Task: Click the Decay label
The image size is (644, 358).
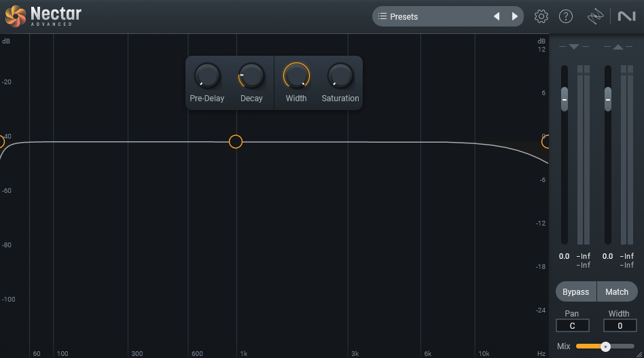Action: click(251, 99)
